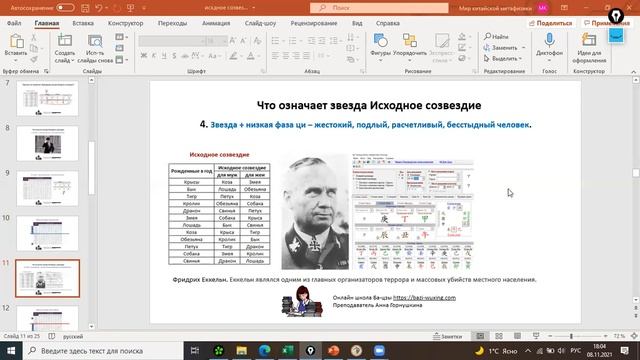
Task: Toggle italic formatting
Action: tap(154, 56)
